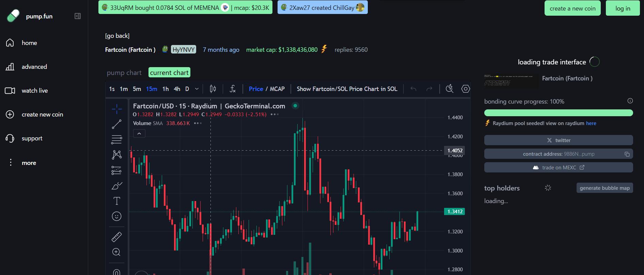Screen dimensions: 644x275
Task: Click the go back link
Action: point(117,36)
